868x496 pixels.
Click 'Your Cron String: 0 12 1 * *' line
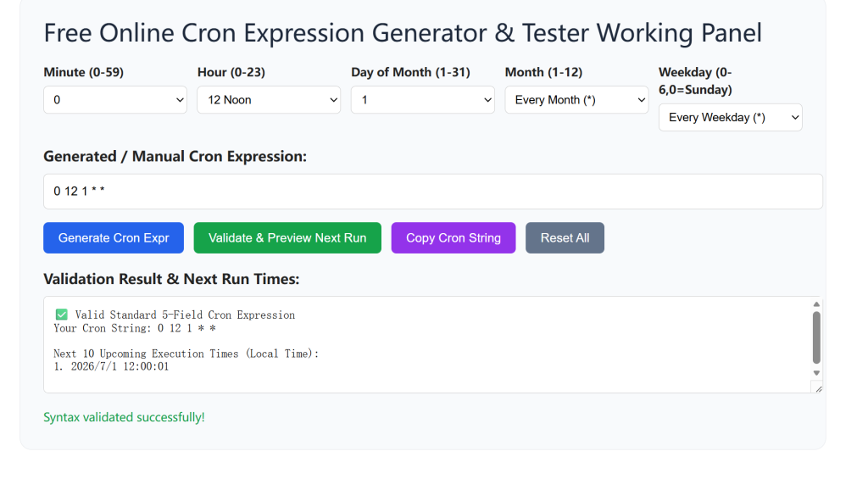point(135,328)
